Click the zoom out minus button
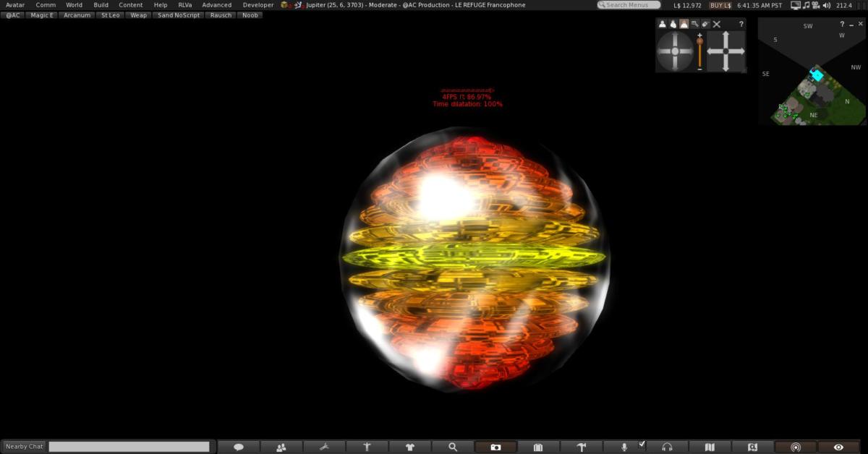The height and width of the screenshot is (454, 868). [x=699, y=69]
